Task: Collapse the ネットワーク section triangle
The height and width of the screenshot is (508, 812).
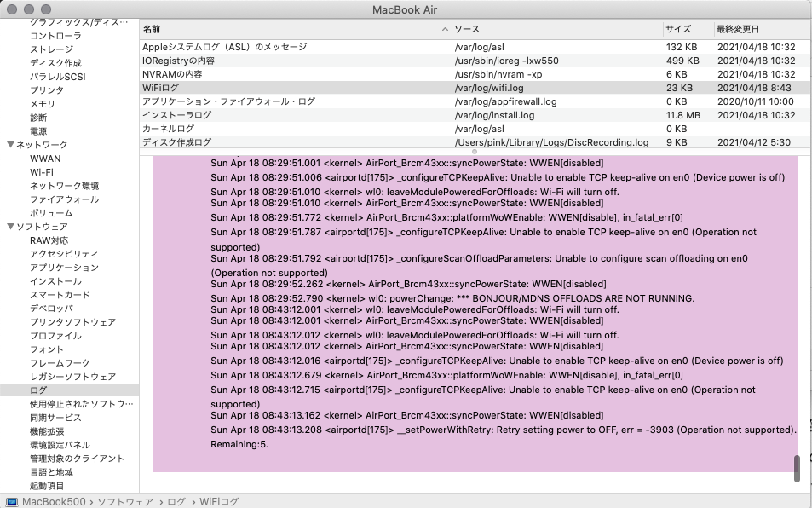Action: coord(10,145)
